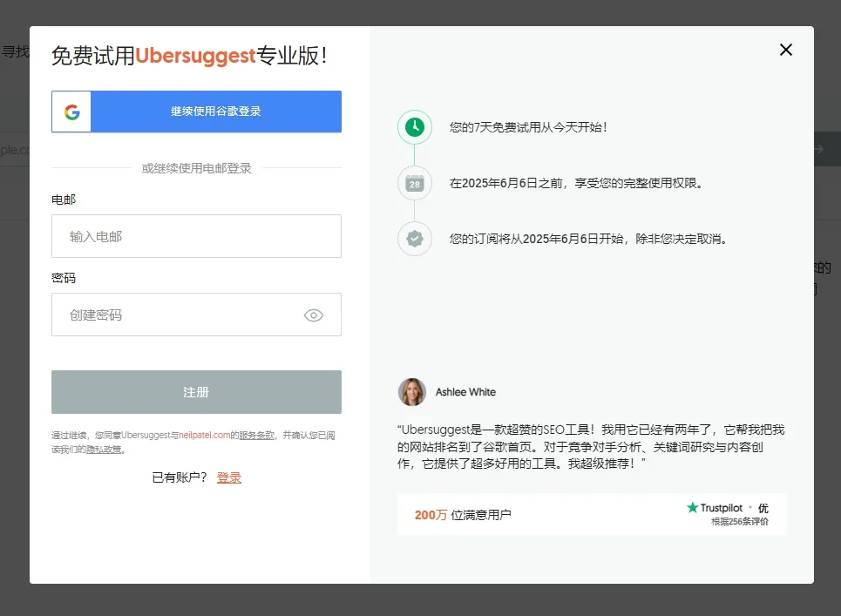The height and width of the screenshot is (616, 841).
Task: Click '根据256条评价' review count text
Action: click(740, 522)
